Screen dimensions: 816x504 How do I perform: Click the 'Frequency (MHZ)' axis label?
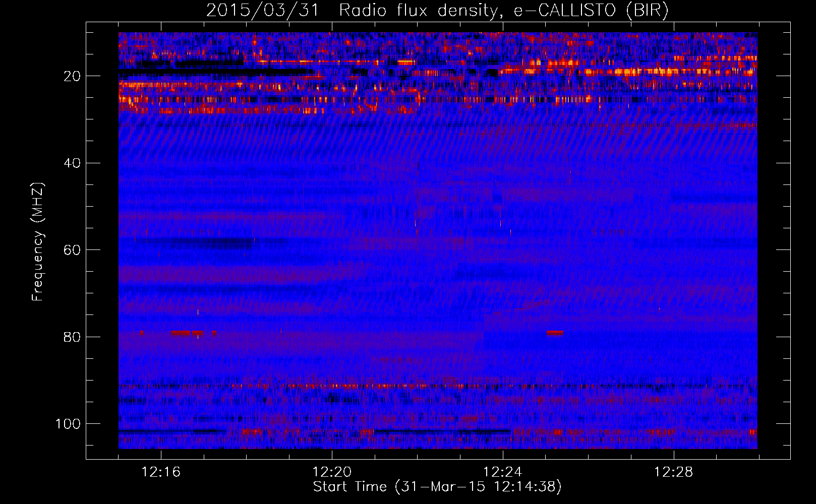pos(38,242)
